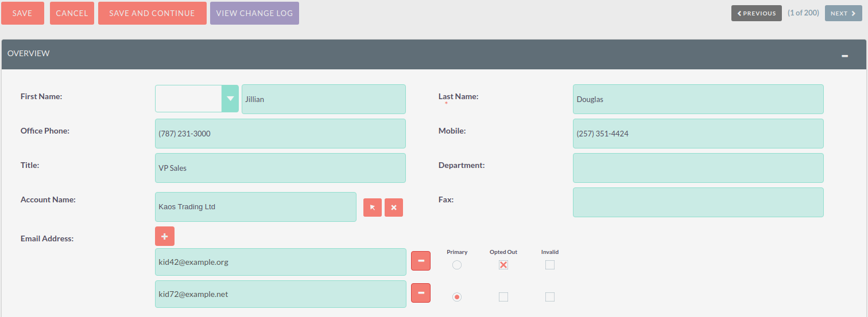This screenshot has height=317, width=868.
Task: Click the plus icon to add email address
Action: [164, 236]
